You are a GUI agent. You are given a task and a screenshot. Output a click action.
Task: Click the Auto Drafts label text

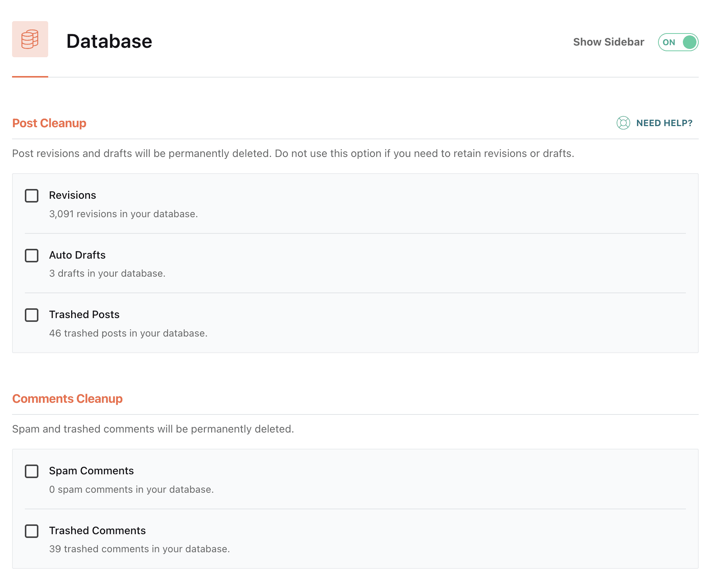point(77,255)
